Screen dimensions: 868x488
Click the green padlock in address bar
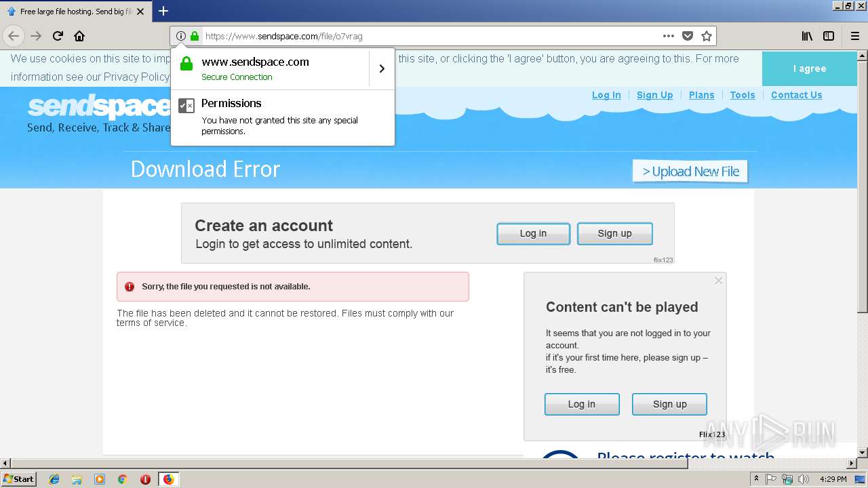pos(195,36)
